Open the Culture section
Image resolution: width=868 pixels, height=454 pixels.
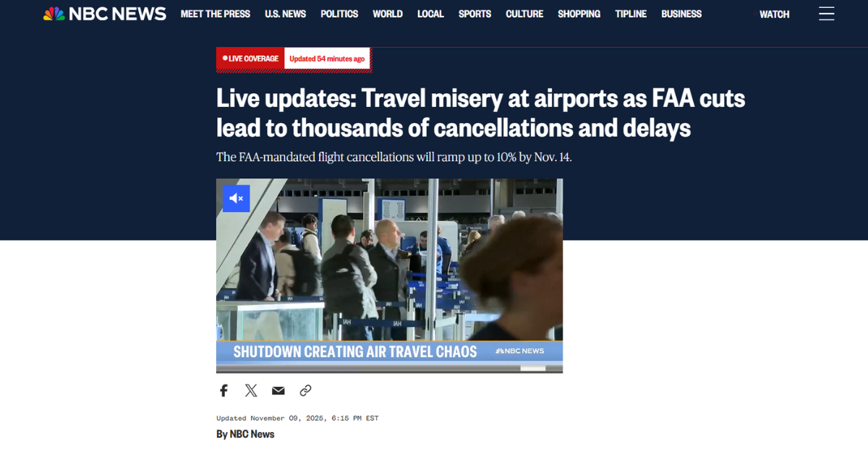pos(524,14)
